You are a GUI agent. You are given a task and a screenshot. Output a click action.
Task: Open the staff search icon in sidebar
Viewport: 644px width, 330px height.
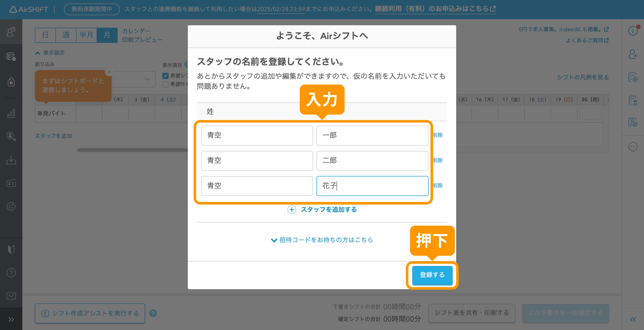coord(11,136)
